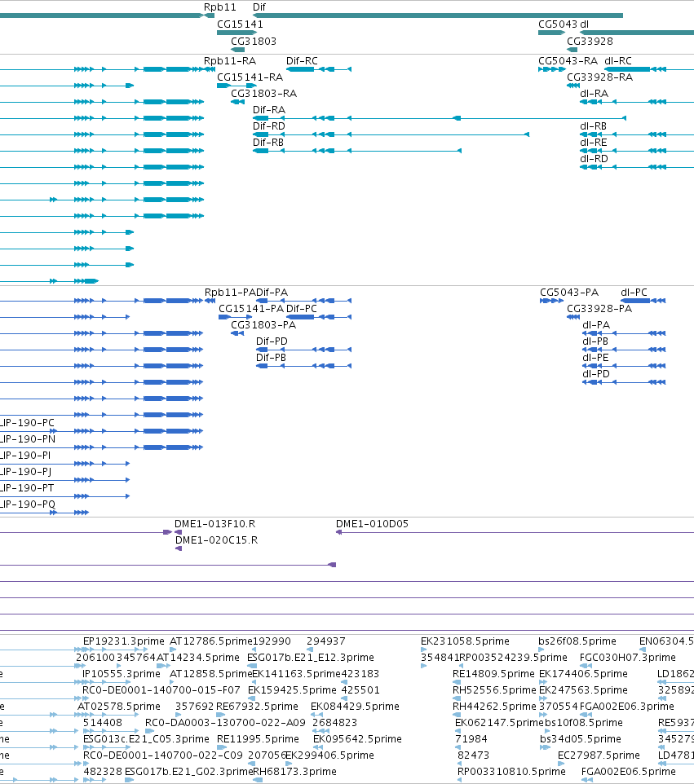Select the LIP-190-PJ protein label
Viewport: 694px width, 784px height.
click(25, 472)
